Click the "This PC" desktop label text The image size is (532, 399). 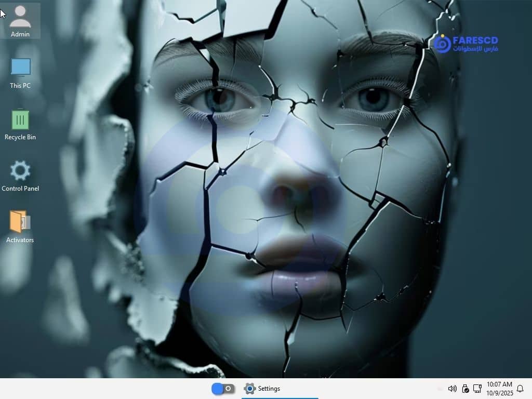pyautogui.click(x=20, y=86)
